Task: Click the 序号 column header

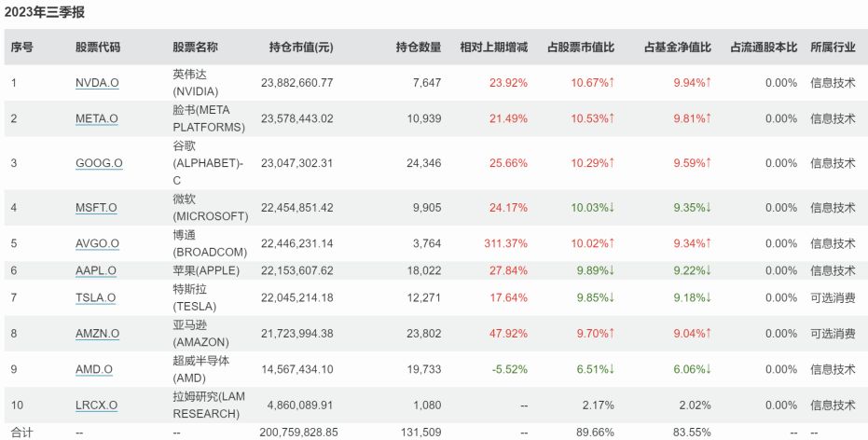Action: pos(21,47)
